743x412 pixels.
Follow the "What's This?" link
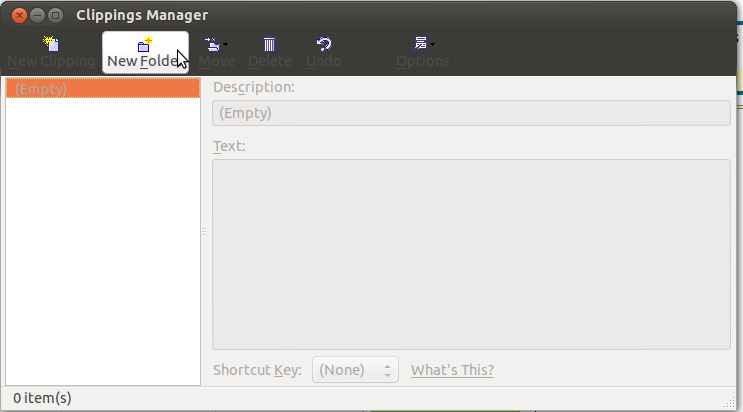pos(452,370)
